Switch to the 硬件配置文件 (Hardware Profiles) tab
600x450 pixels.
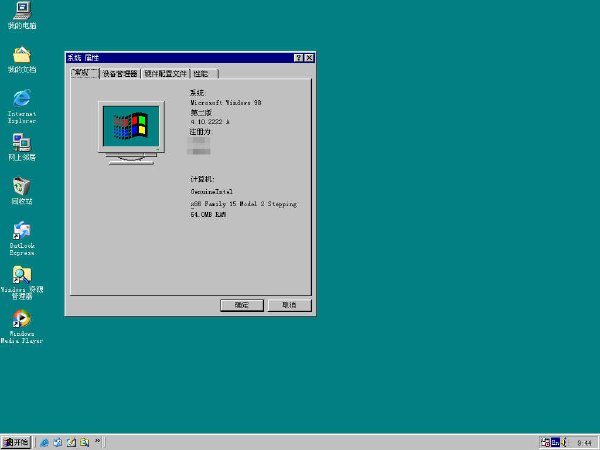[165, 73]
